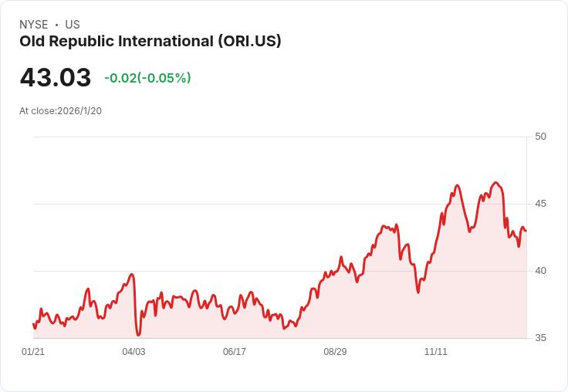Viewport: 568px width, 392px height.
Task: Click the latest endpoint of the price line
Action: (526, 231)
